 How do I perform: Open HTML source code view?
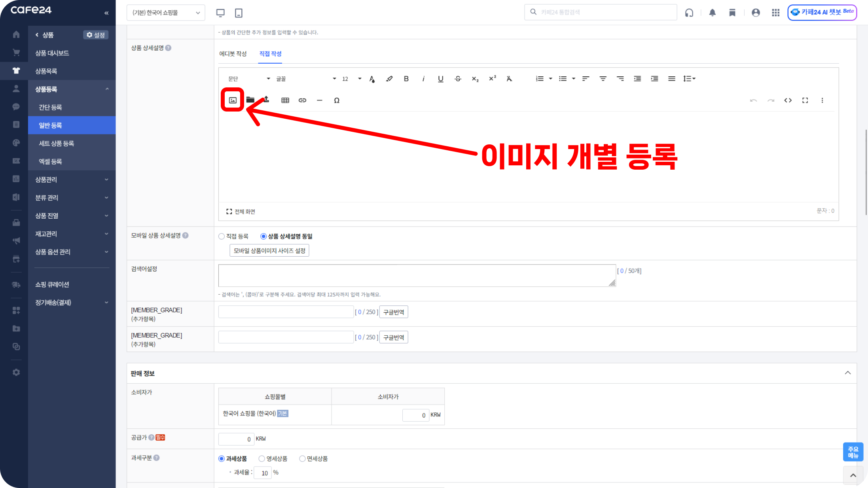tap(788, 100)
